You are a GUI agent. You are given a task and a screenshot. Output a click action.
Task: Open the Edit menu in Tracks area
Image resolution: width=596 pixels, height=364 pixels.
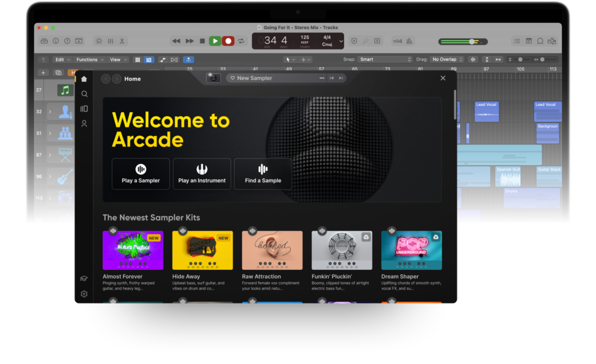[61, 59]
